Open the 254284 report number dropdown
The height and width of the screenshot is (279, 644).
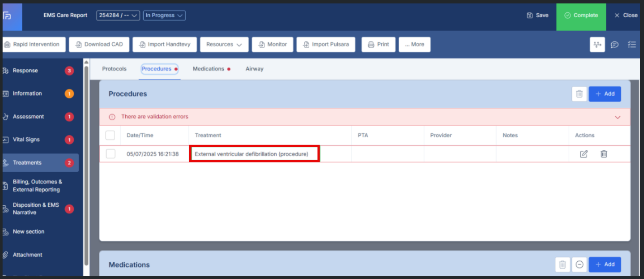pyautogui.click(x=118, y=15)
